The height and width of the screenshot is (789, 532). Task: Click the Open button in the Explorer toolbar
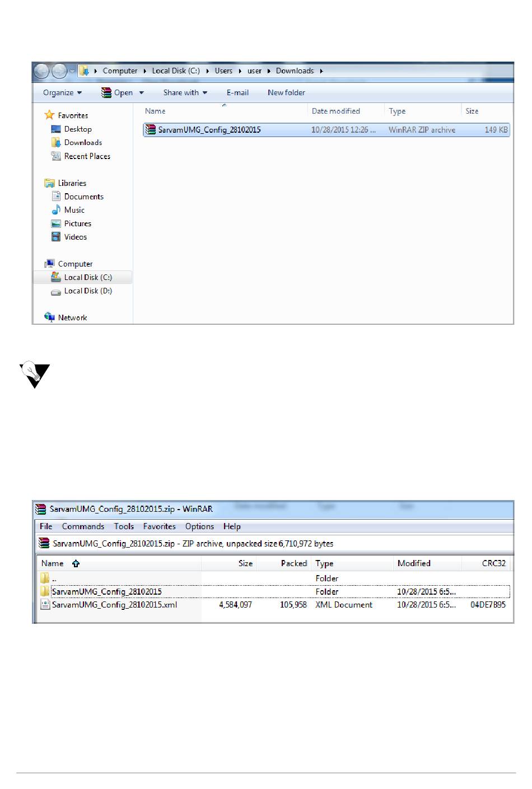point(117,92)
